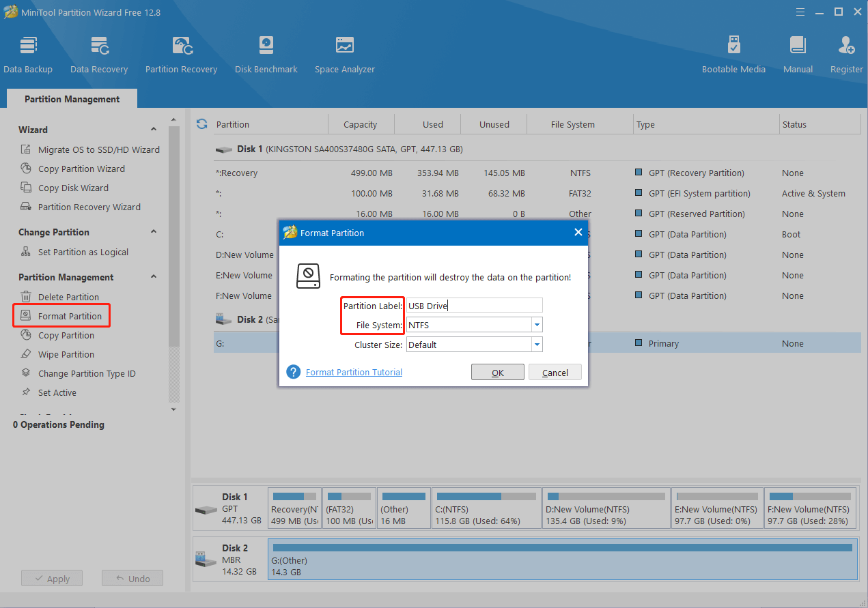The image size is (868, 608).
Task: Open Space Analyzer
Action: tap(344, 53)
